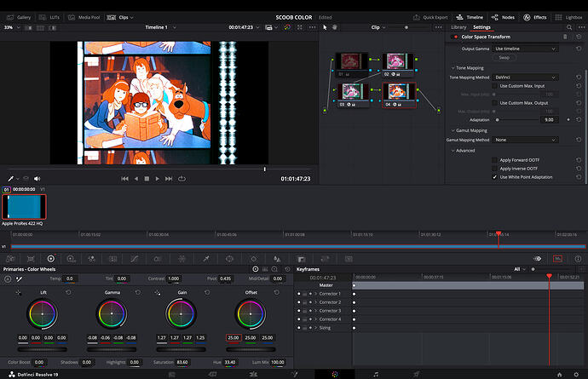This screenshot has height=379, width=588.
Task: Enable Use Custom Max. Input checkbox
Action: point(494,86)
